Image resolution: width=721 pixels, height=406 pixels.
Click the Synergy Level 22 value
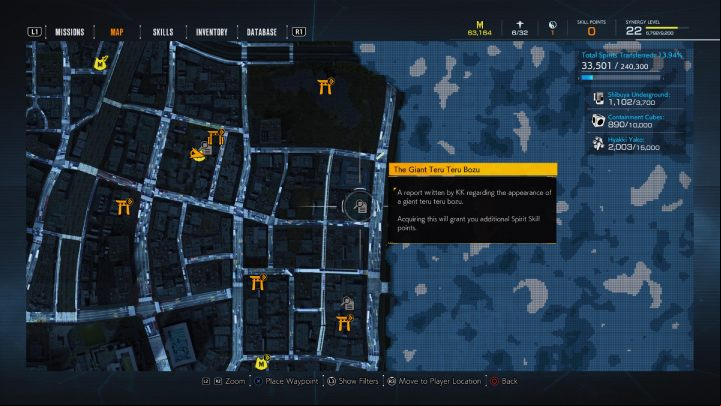point(633,31)
